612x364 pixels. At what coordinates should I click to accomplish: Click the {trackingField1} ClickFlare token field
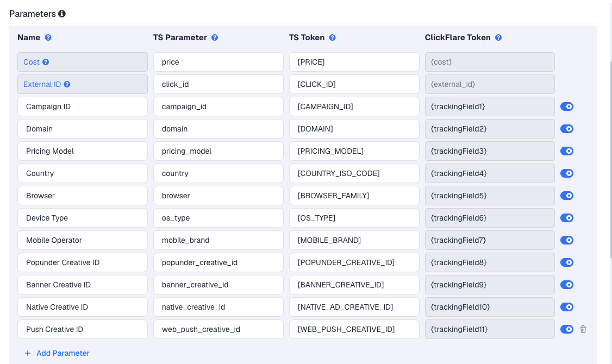tap(490, 106)
